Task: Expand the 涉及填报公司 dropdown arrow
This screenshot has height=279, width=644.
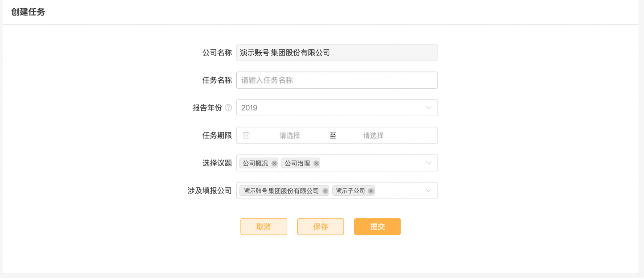Action: pos(429,191)
